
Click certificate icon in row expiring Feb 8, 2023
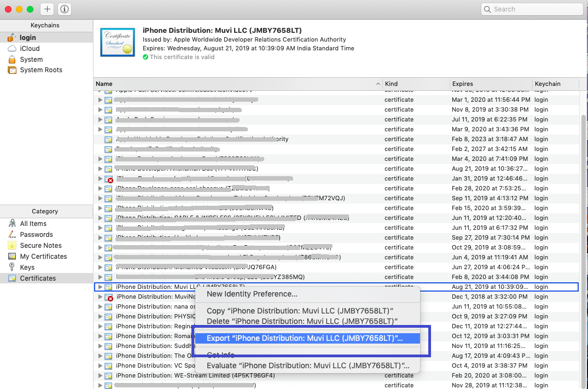click(x=108, y=139)
